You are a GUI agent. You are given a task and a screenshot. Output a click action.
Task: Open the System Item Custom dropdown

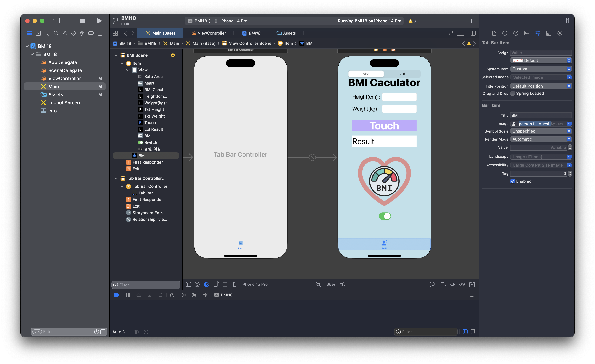pyautogui.click(x=541, y=69)
